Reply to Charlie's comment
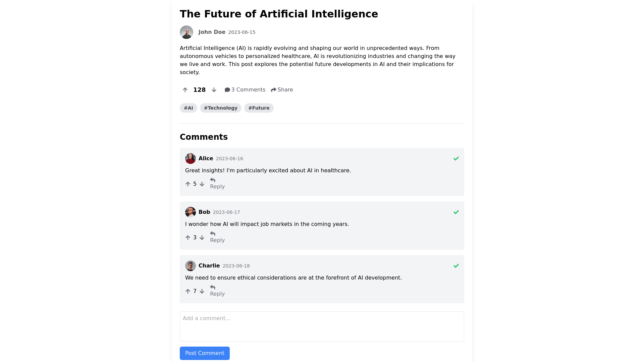The height and width of the screenshot is (362, 644). (x=217, y=291)
